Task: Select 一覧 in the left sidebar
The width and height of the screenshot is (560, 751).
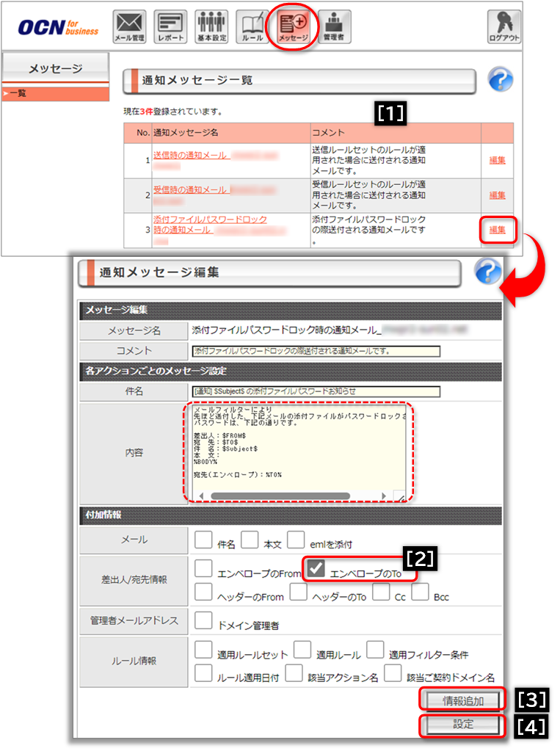Action: point(55,94)
